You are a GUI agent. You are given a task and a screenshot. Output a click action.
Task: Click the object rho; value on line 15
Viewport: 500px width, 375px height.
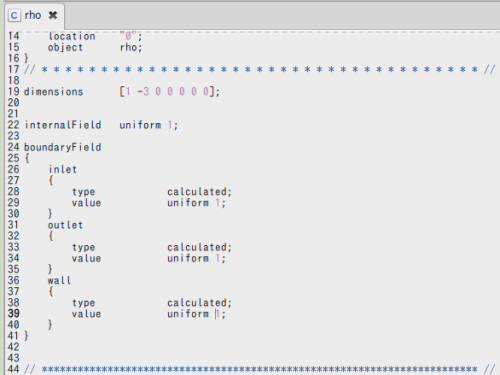pos(131,47)
